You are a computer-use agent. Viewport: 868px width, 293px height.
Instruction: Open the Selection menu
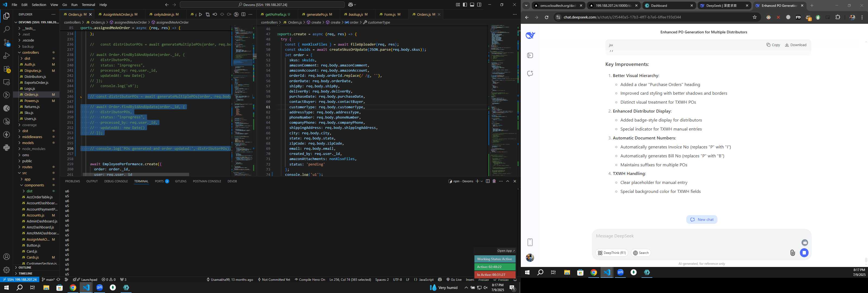pyautogui.click(x=39, y=5)
